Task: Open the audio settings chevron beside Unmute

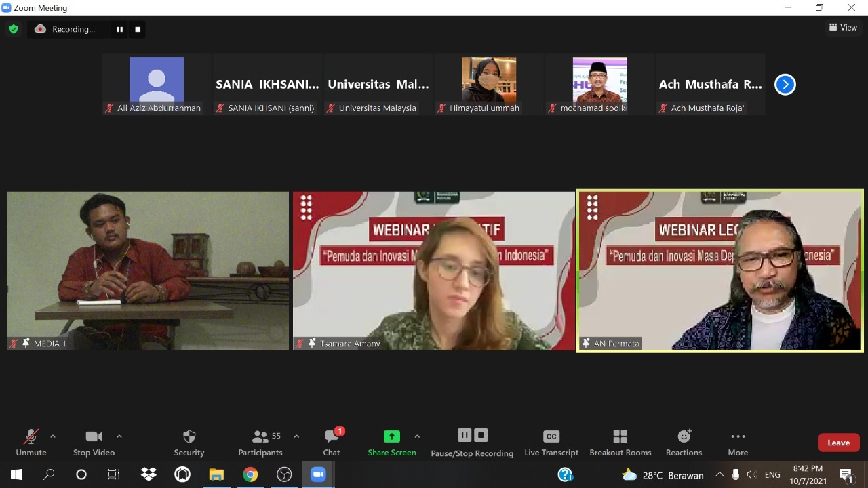Action: [x=52, y=437]
